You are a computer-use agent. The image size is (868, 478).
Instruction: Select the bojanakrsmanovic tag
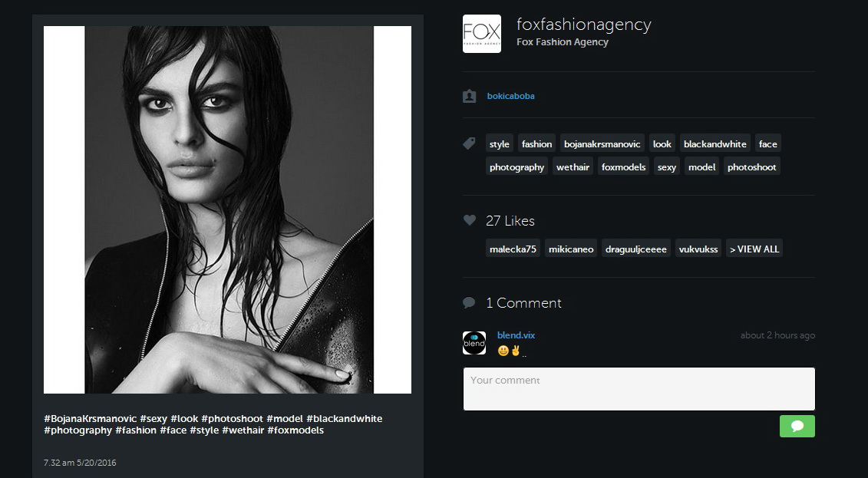pyautogui.click(x=602, y=143)
